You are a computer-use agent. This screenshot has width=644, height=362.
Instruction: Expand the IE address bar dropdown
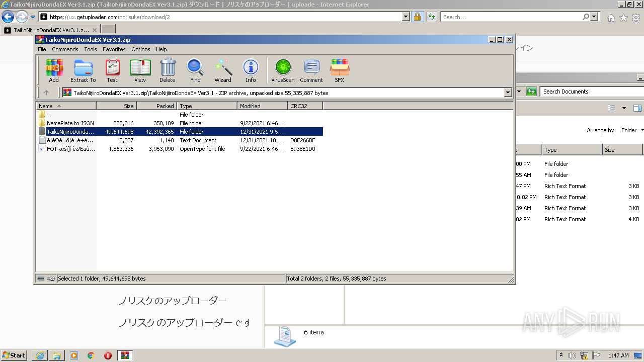point(406,17)
